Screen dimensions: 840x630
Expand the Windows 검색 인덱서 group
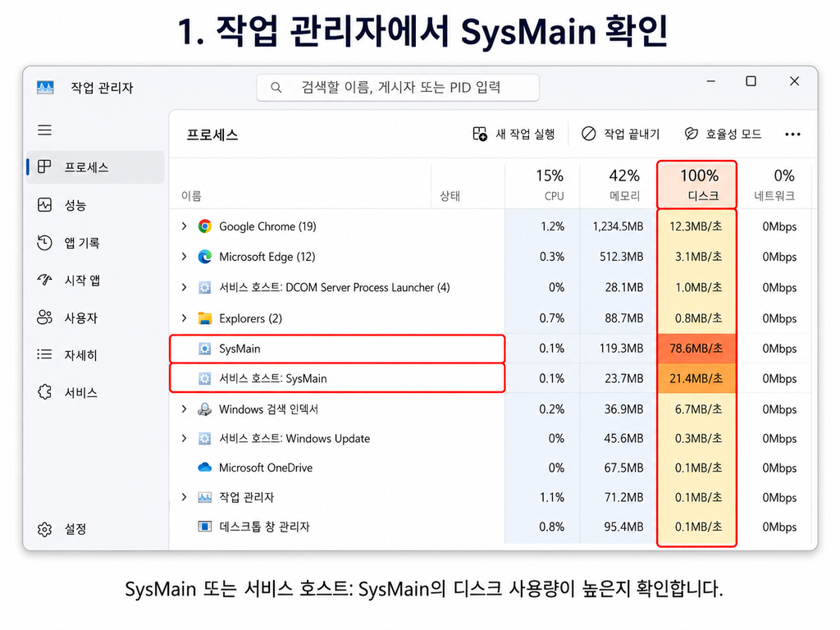[x=185, y=409]
